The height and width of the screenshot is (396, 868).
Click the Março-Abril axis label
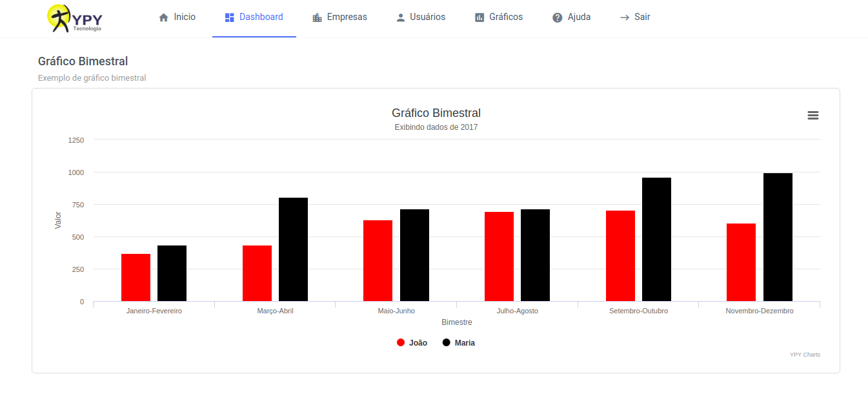pyautogui.click(x=275, y=311)
